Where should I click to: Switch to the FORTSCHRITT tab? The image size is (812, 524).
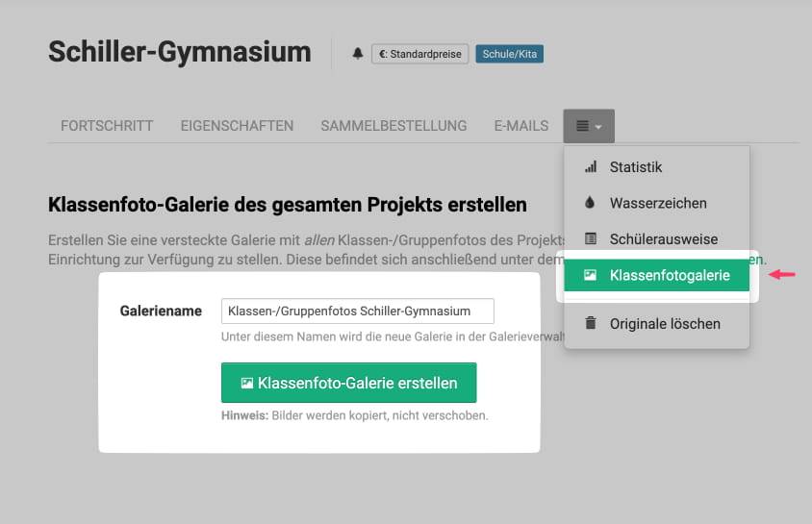coord(107,126)
